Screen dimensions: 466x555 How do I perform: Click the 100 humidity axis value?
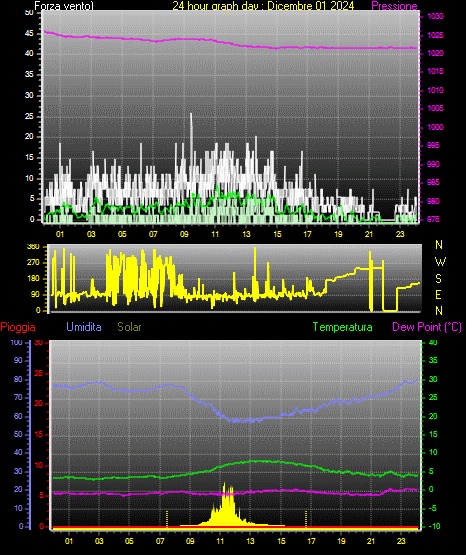point(16,342)
